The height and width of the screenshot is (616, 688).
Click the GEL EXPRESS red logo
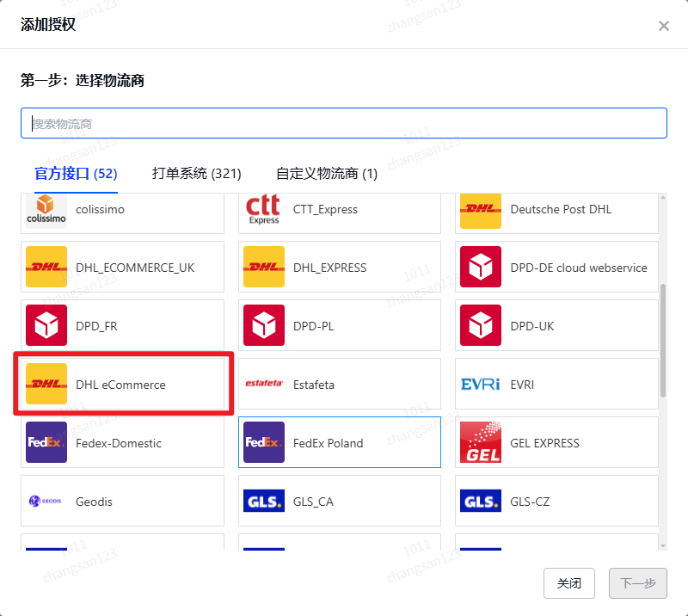481,442
